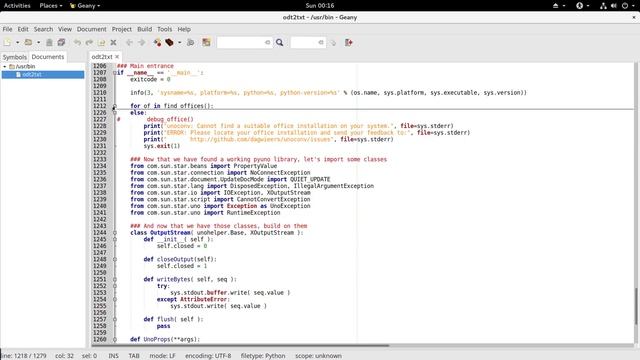This screenshot has width=640, height=360.
Task: Open the color chooser dialog icon
Action: [x=206, y=42]
